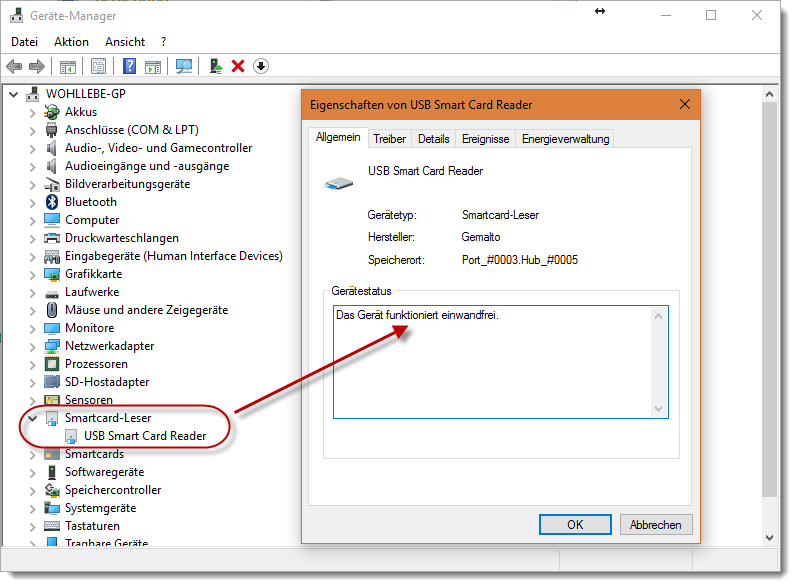This screenshot has height=587, width=796.
Task: Click the red X uninstall device icon
Action: (238, 66)
